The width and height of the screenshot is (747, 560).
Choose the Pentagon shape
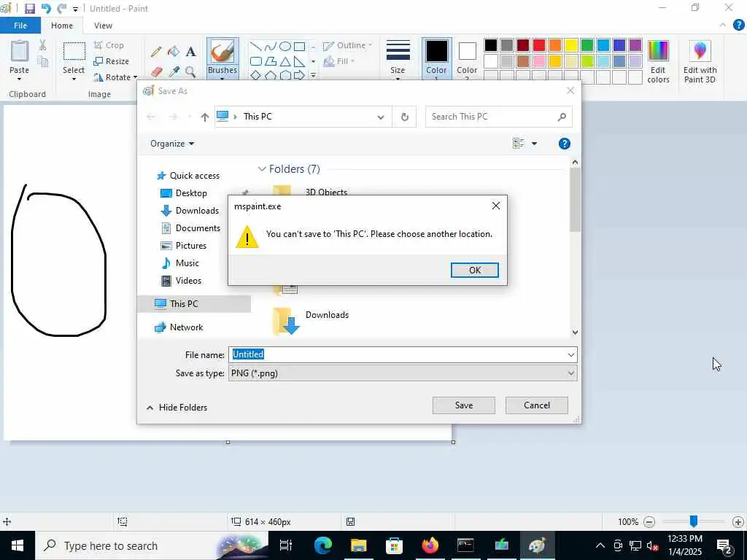coord(270,75)
